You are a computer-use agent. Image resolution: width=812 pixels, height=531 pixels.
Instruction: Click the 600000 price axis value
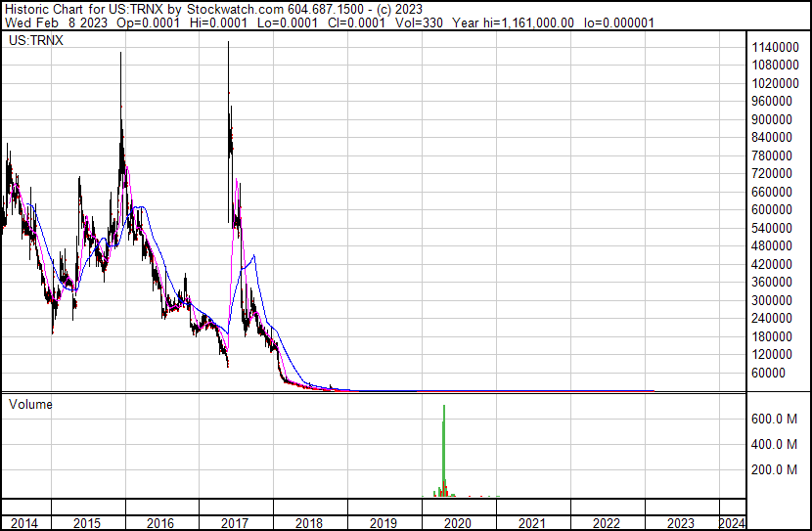coord(772,209)
